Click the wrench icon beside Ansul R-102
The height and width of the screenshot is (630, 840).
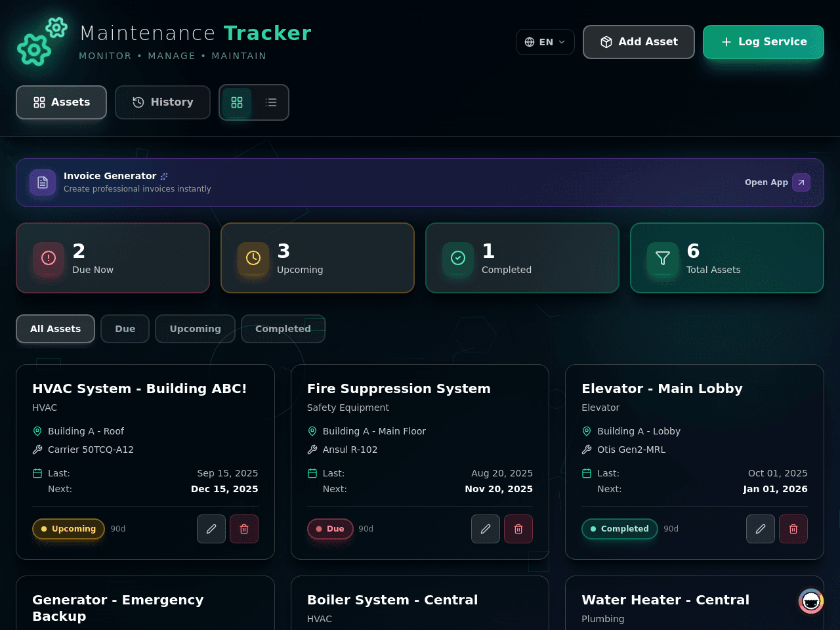(312, 450)
